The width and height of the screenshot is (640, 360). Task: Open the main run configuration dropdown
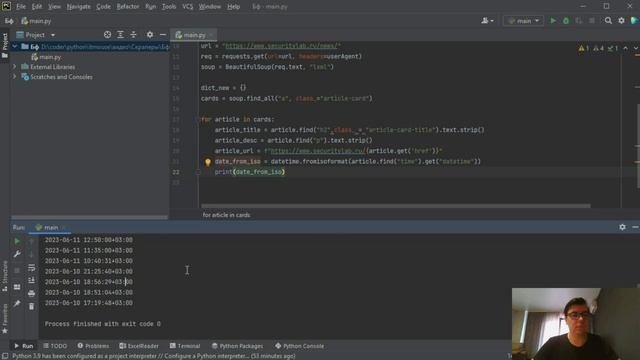click(524, 20)
